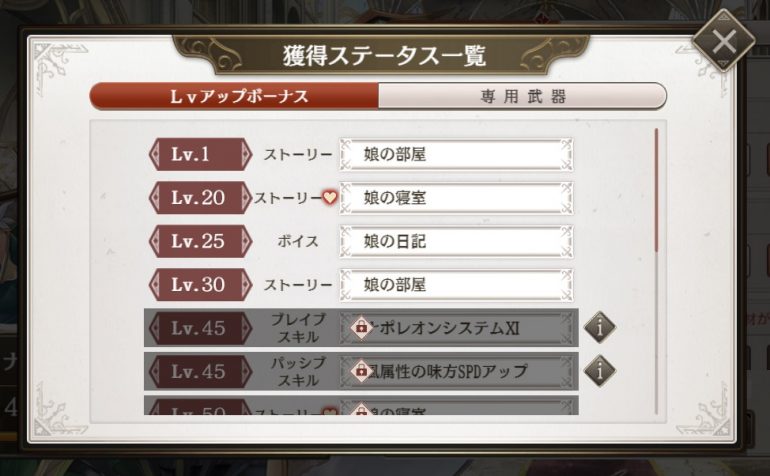Click the ボイス label in the Lv.25 row
The image size is (770, 476).
(297, 241)
